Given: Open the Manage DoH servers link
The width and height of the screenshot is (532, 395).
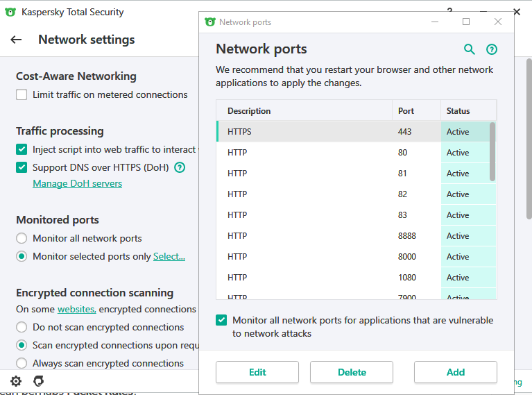Looking at the screenshot, I should (x=77, y=184).
